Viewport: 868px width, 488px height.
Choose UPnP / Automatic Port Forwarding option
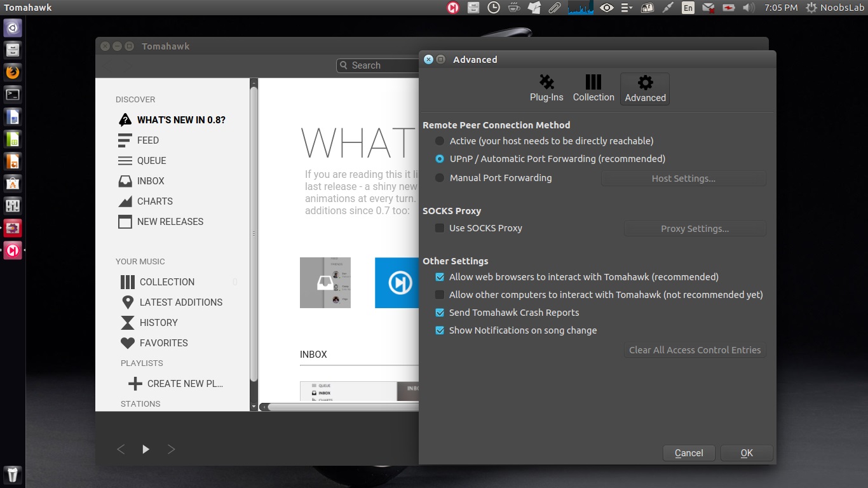point(440,159)
